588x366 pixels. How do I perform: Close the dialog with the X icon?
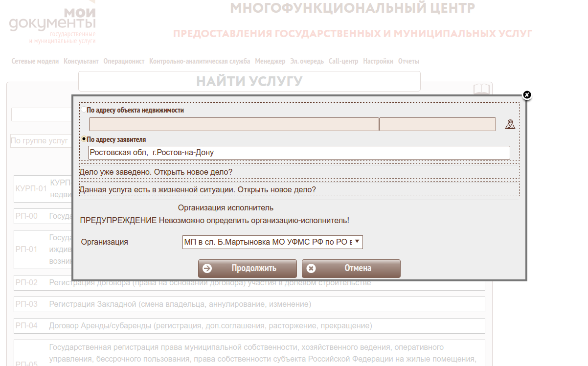pos(527,95)
